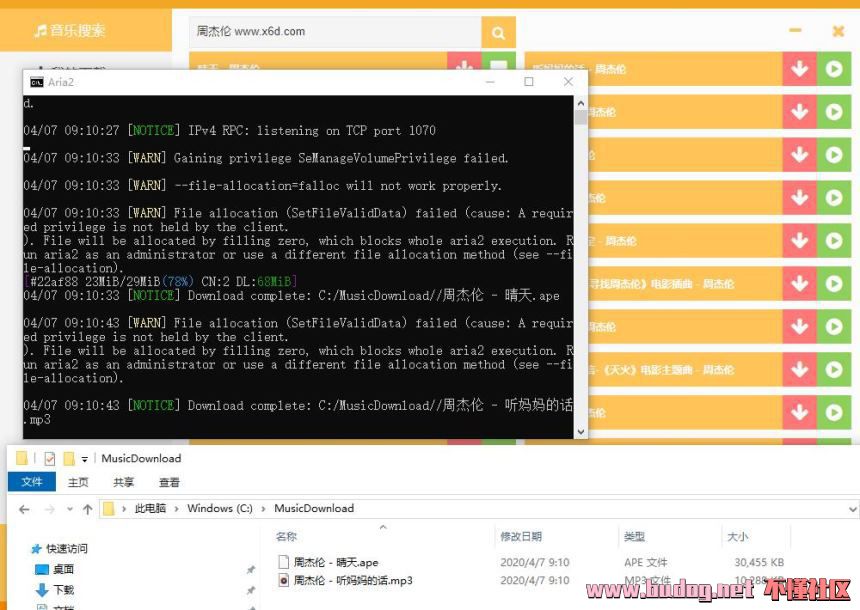Viewport: 860px width, 610px height.
Task: Open 桌面 in the navigation pane
Action: coord(64,569)
